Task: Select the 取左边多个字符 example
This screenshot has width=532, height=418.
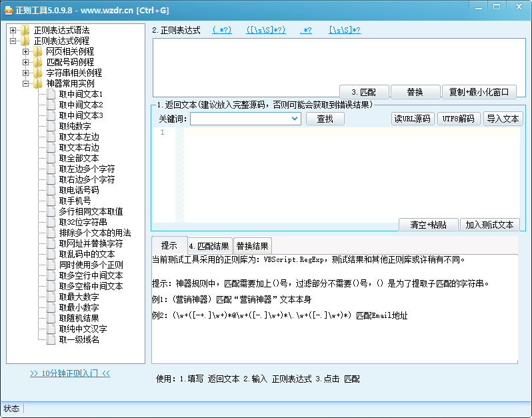Action: point(87,169)
